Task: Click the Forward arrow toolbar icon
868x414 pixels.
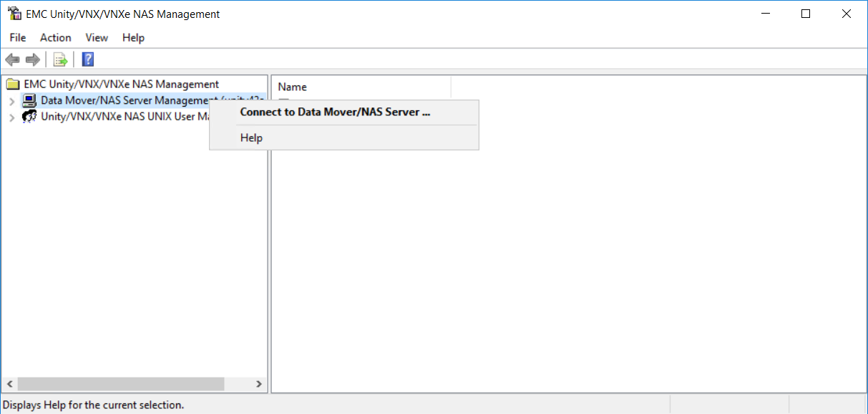Action: click(x=32, y=59)
